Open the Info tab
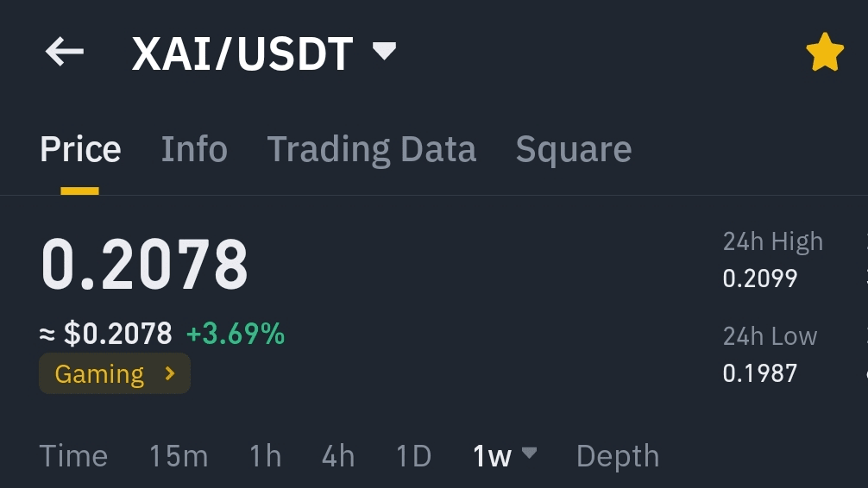The image size is (868, 488). (x=194, y=149)
